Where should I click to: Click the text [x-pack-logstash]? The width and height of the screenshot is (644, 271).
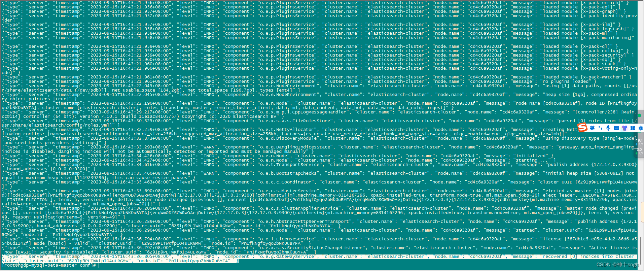(x=605, y=29)
